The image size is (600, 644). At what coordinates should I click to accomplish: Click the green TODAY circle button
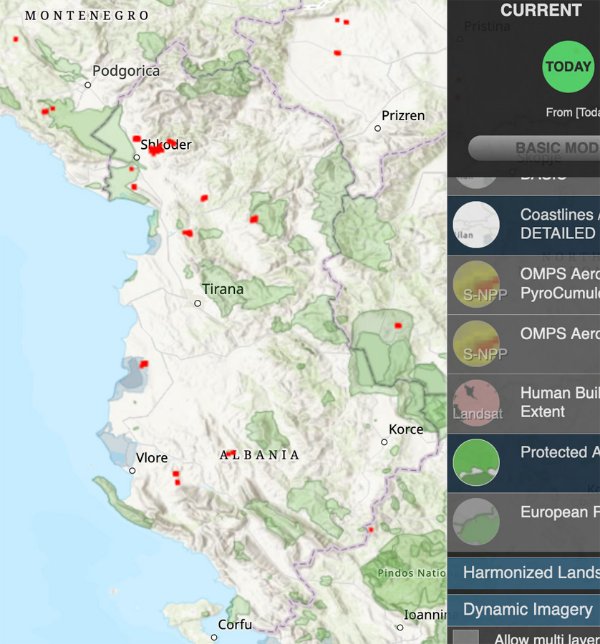[x=568, y=67]
